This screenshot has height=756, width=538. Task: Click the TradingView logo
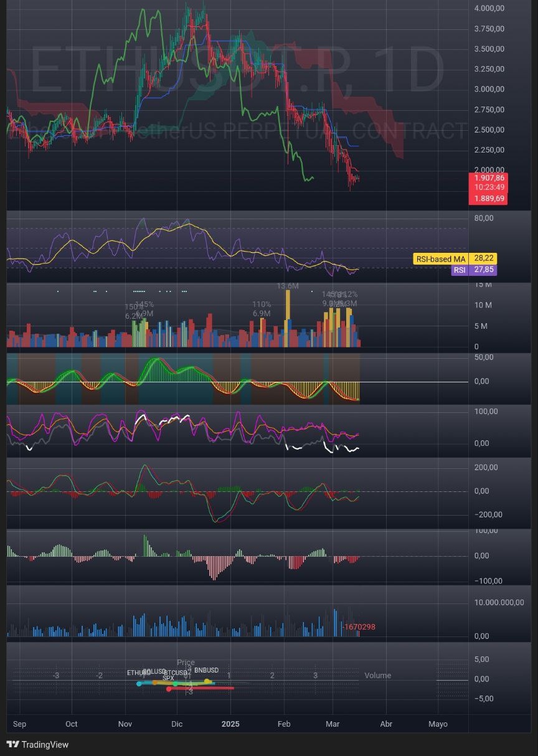click(37, 744)
